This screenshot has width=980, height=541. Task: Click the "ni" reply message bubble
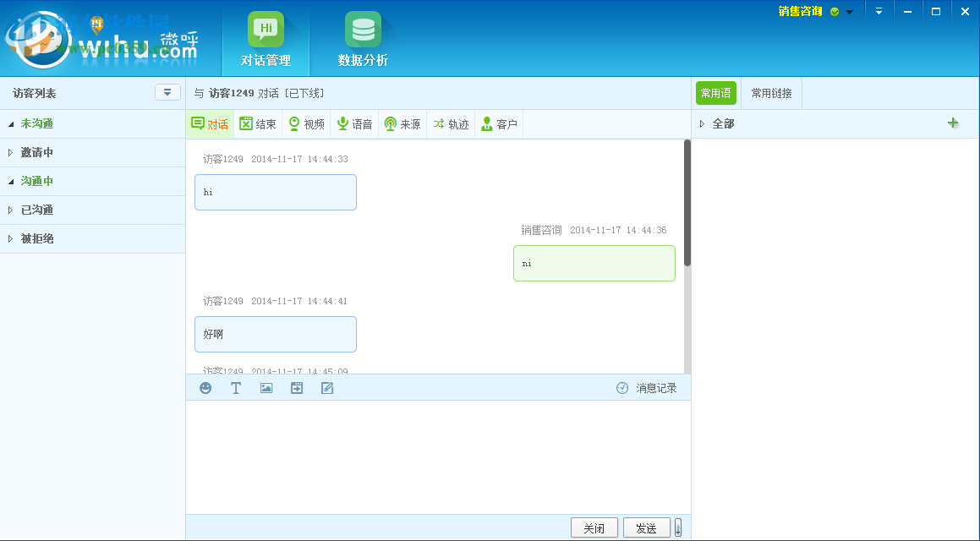point(594,263)
